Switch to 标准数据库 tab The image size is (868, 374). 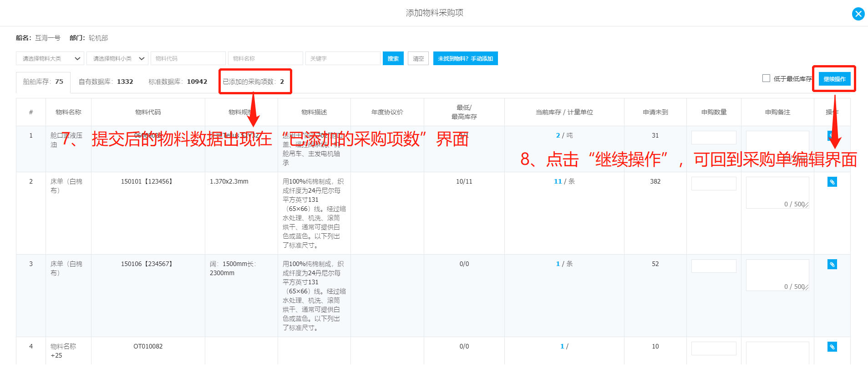[178, 82]
